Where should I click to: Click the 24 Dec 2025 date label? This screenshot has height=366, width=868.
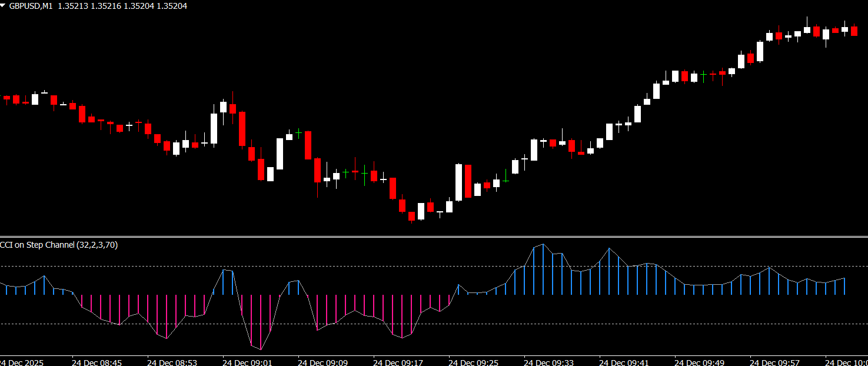pos(22,362)
